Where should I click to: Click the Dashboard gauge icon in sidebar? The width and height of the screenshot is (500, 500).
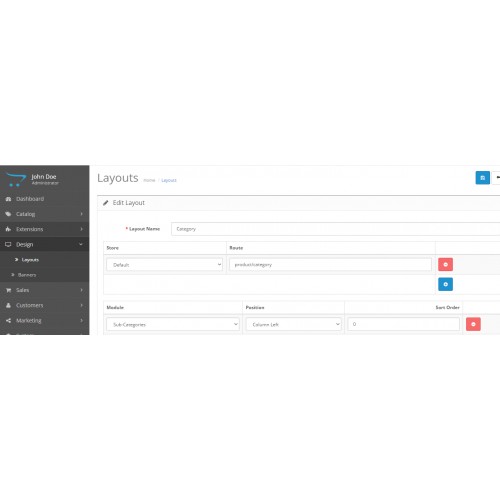tap(8, 199)
